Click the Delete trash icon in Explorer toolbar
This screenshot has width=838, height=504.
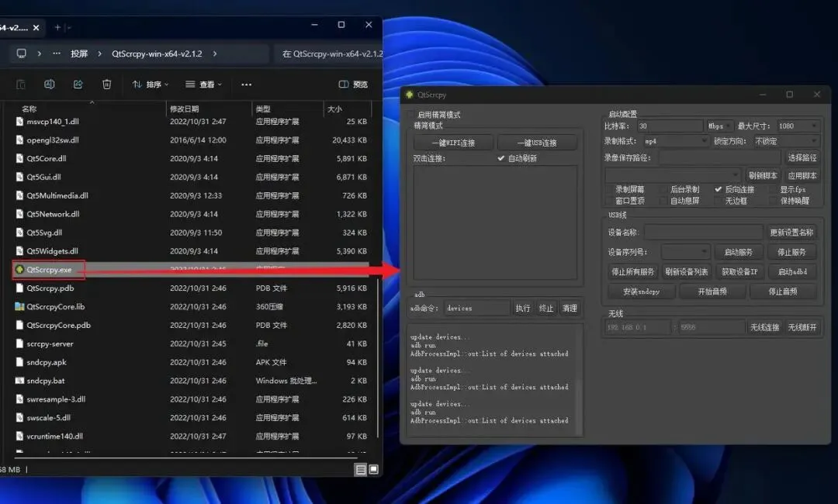(107, 85)
